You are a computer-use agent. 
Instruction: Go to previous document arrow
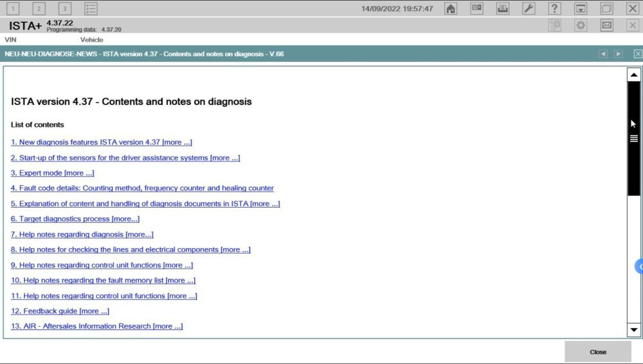coord(603,54)
